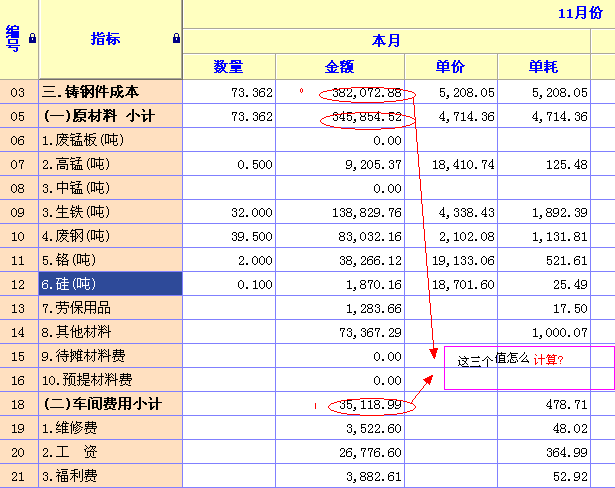Select row 4.废钢(吨)
The image size is (615, 488).
(111, 236)
